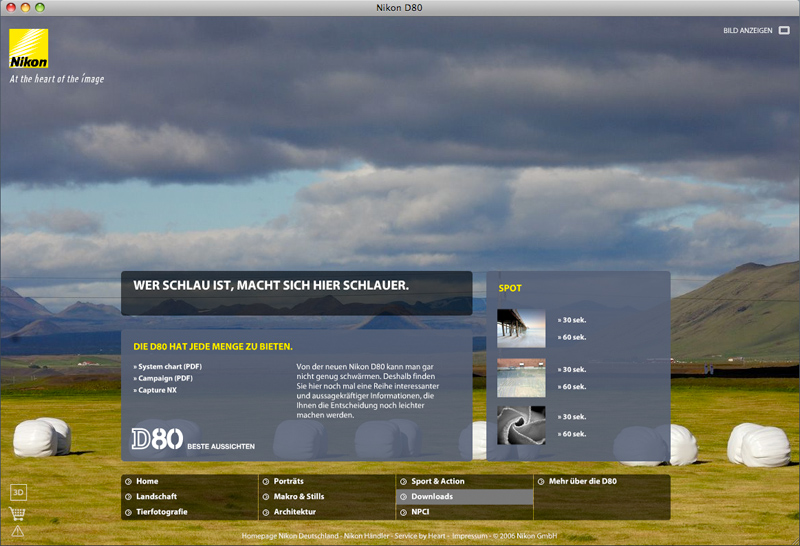The image size is (800, 546).
Task: Play the 30 sek. rose spot
Action: [x=572, y=417]
